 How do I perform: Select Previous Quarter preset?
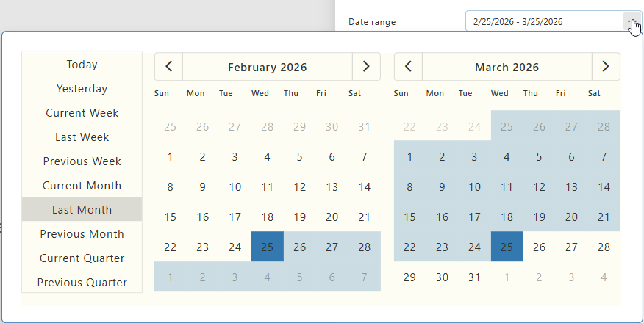pyautogui.click(x=82, y=283)
